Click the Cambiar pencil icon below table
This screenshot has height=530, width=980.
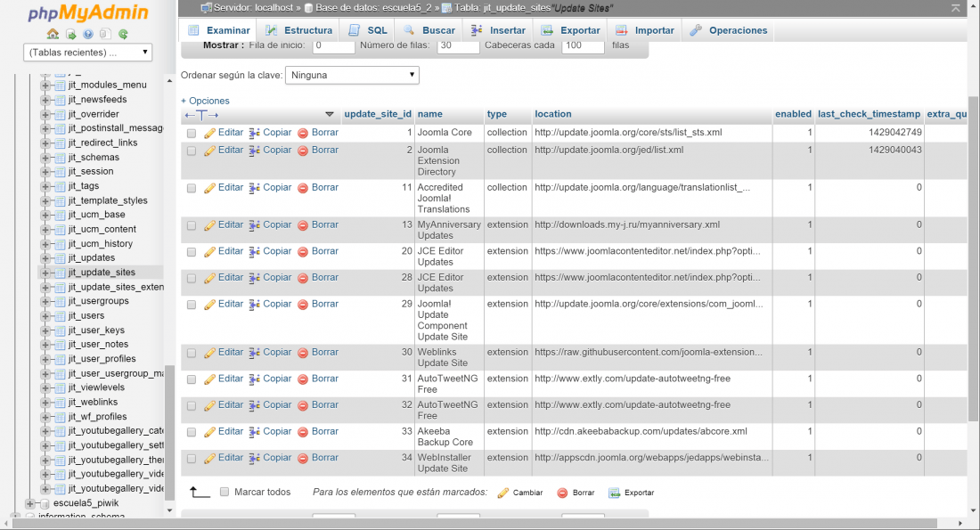click(503, 493)
